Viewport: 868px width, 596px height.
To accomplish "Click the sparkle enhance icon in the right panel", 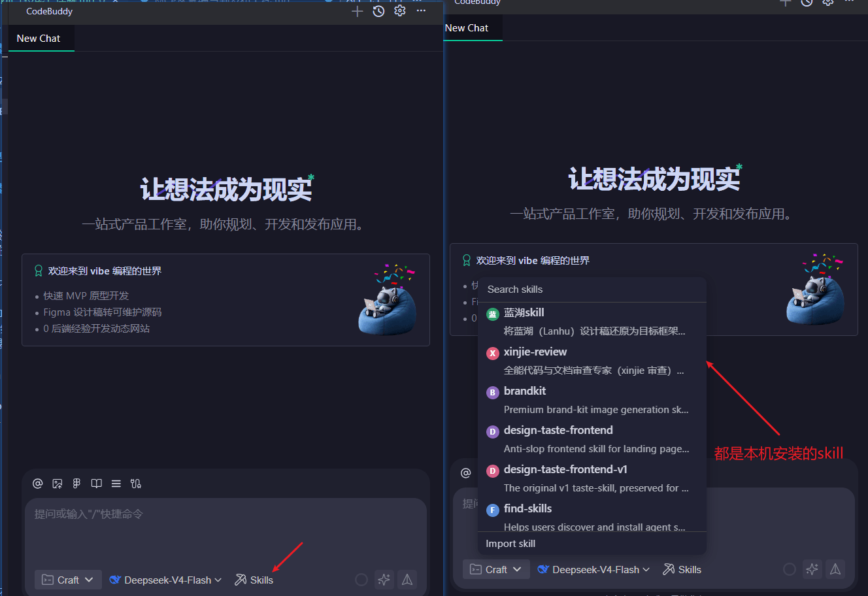I will (x=812, y=569).
